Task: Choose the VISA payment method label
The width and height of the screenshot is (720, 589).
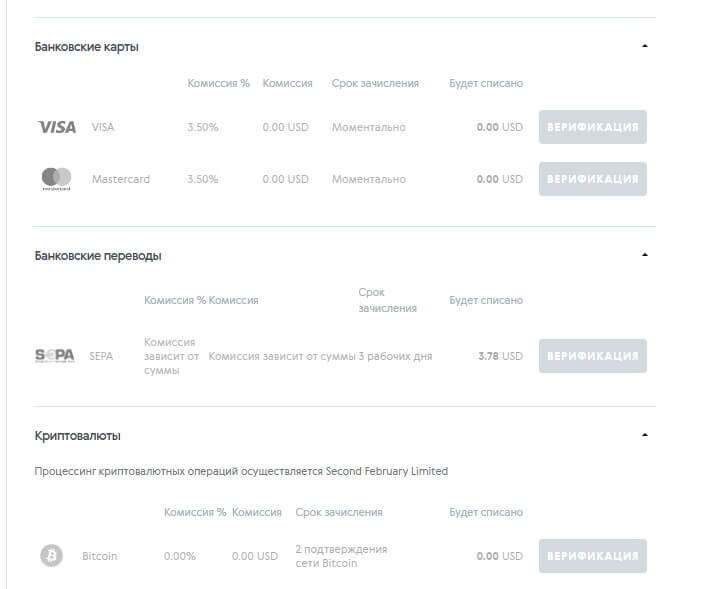Action: pyautogui.click(x=103, y=127)
